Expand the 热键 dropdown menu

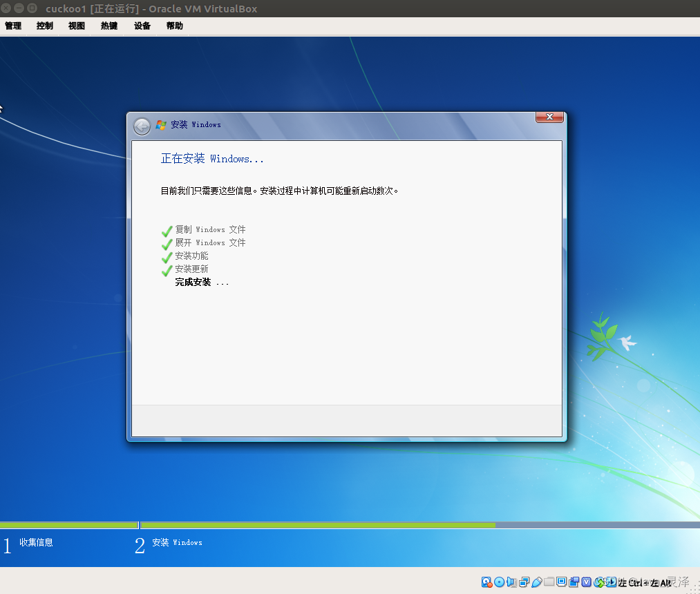pos(108,26)
